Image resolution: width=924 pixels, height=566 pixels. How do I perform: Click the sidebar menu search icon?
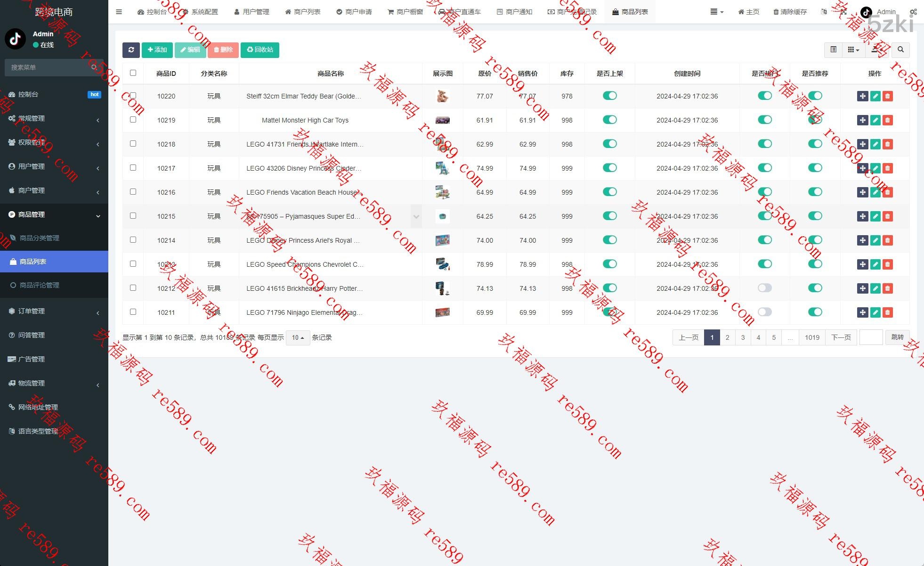point(94,67)
